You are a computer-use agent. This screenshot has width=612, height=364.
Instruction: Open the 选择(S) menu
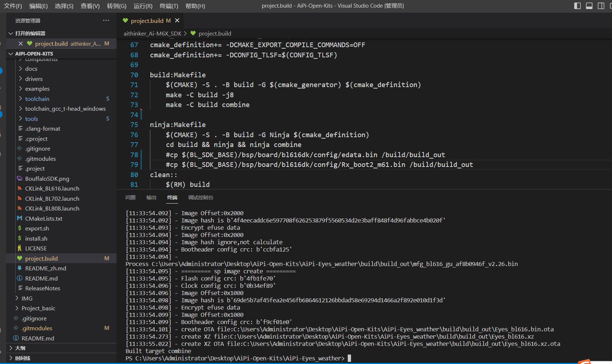(x=64, y=6)
